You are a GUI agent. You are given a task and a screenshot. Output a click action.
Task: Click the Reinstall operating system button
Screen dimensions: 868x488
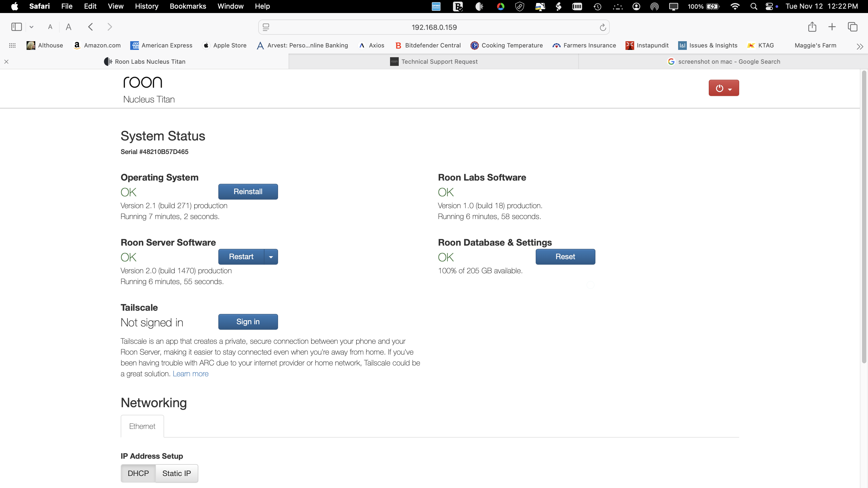248,192
